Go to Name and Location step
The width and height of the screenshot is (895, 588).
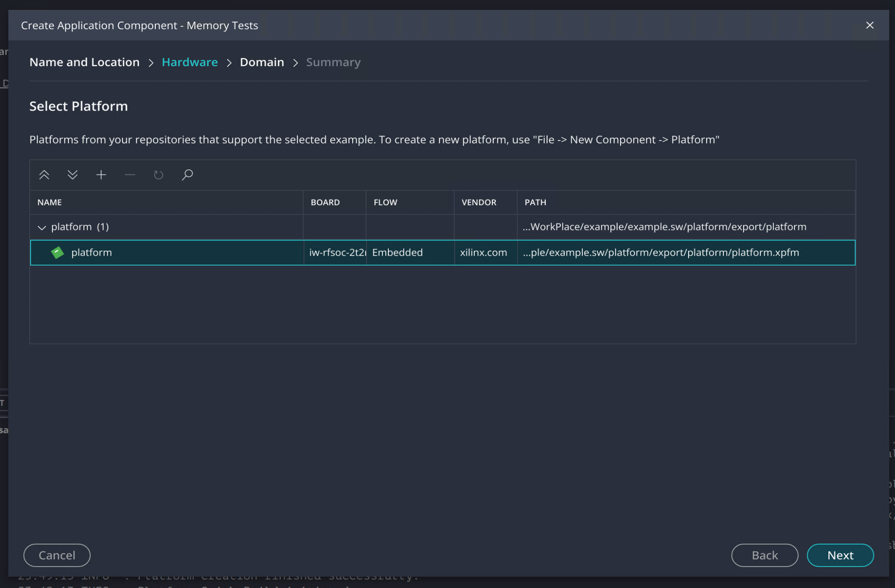(x=84, y=62)
